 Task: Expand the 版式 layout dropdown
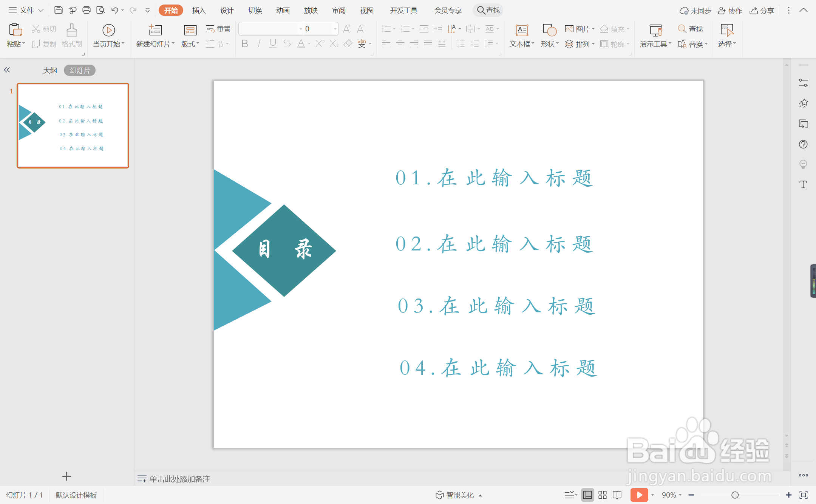(x=190, y=44)
